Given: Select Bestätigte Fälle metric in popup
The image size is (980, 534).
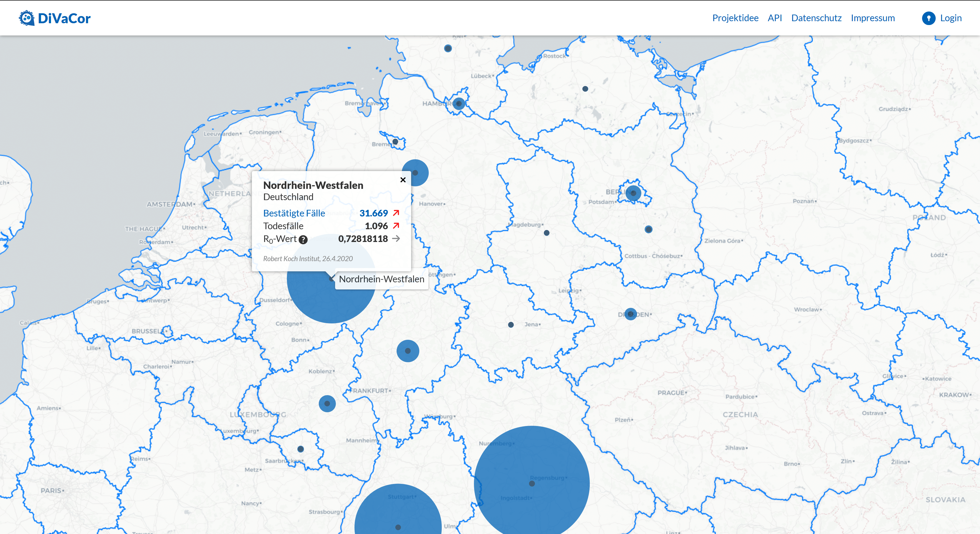Looking at the screenshot, I should (x=294, y=213).
